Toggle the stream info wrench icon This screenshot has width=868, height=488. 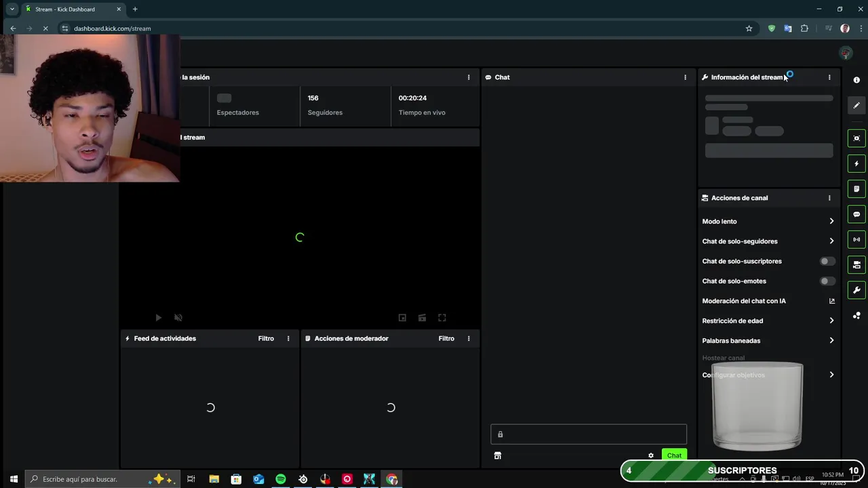[856, 290]
